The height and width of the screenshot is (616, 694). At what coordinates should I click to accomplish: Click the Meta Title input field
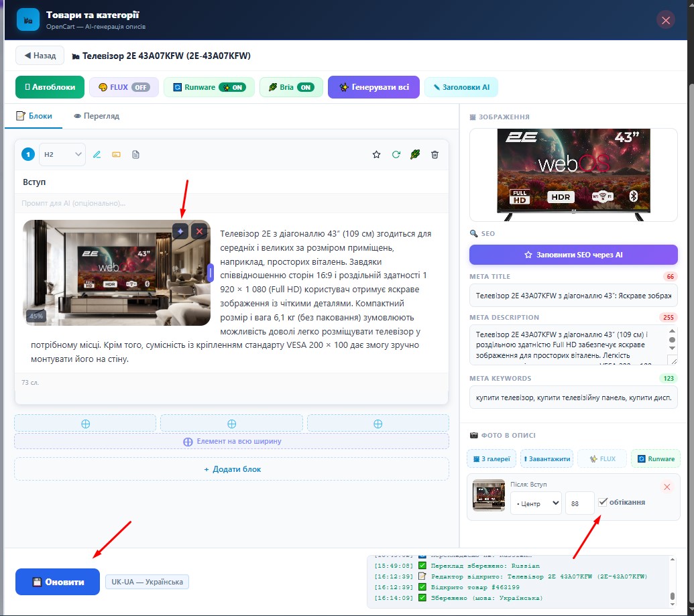tap(573, 296)
